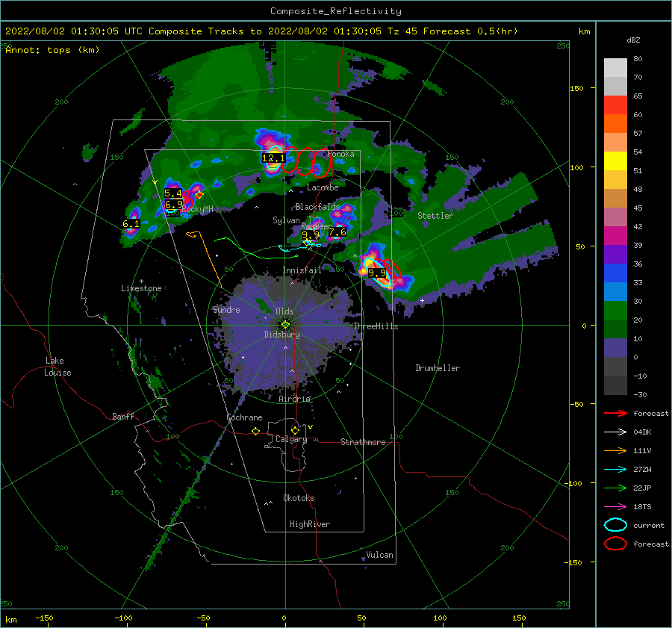Click the Okotoks label

coord(299,498)
